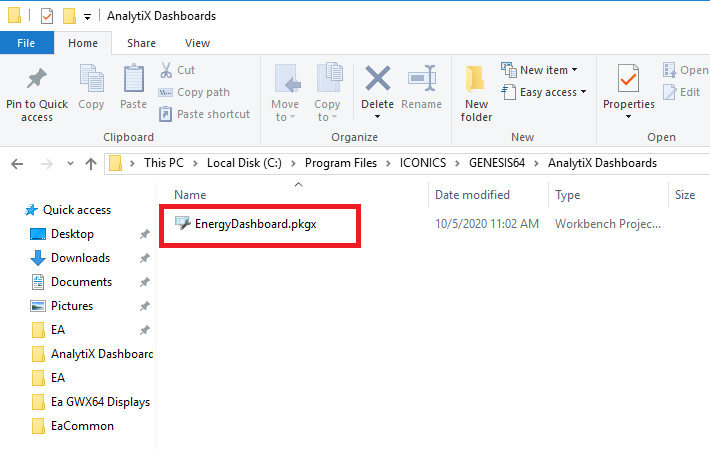Image resolution: width=710 pixels, height=449 pixels.
Task: Click title bar New folder quick icon
Action: tap(69, 16)
